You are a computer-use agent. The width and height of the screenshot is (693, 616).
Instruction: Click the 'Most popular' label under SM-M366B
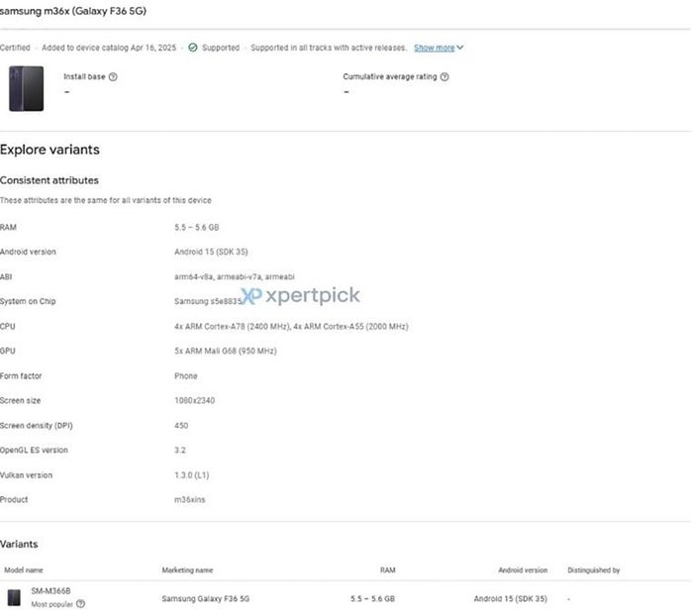pos(51,604)
